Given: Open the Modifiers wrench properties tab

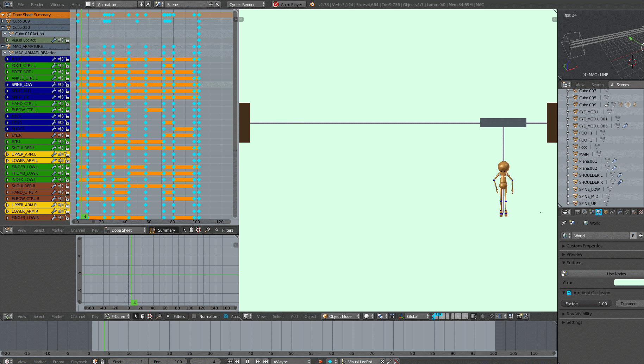Looking at the screenshot, I should tap(620, 212).
